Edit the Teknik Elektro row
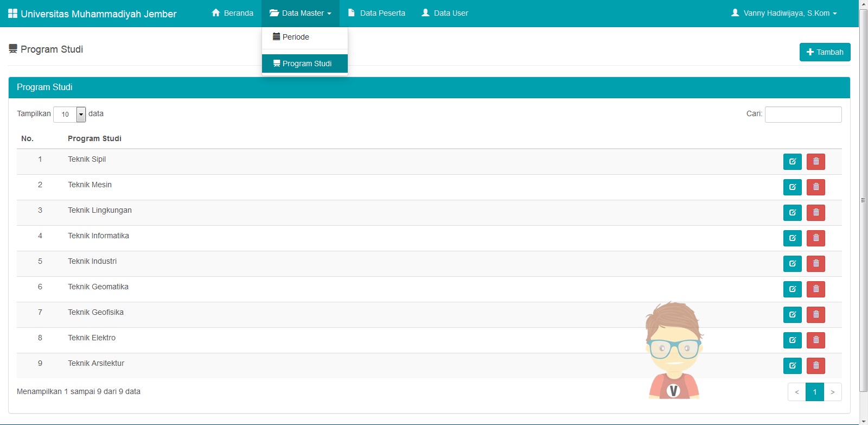868x425 pixels. [792, 340]
